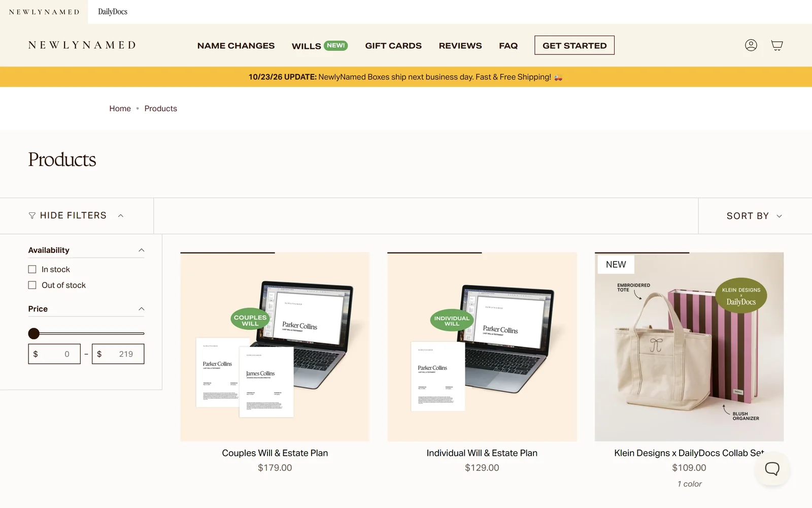
Task: Click the '1 color' label
Action: pyautogui.click(x=689, y=484)
